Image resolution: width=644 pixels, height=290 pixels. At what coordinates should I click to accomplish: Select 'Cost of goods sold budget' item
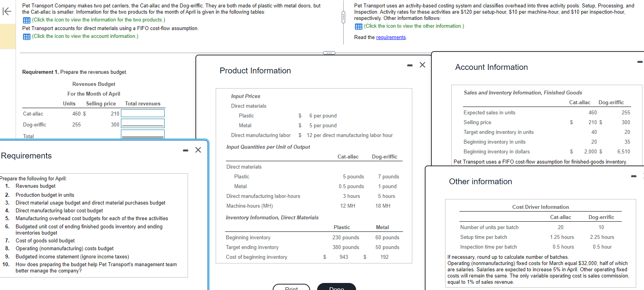click(45, 241)
